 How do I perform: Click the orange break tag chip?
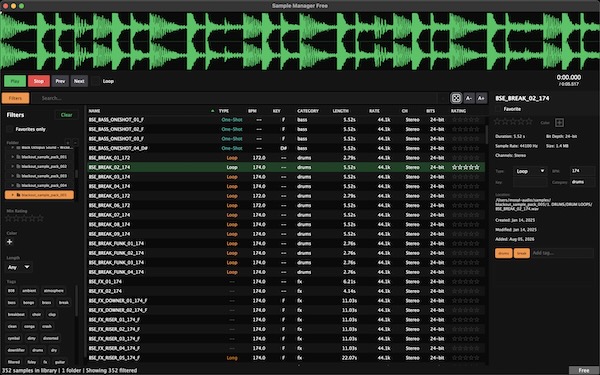522,253
